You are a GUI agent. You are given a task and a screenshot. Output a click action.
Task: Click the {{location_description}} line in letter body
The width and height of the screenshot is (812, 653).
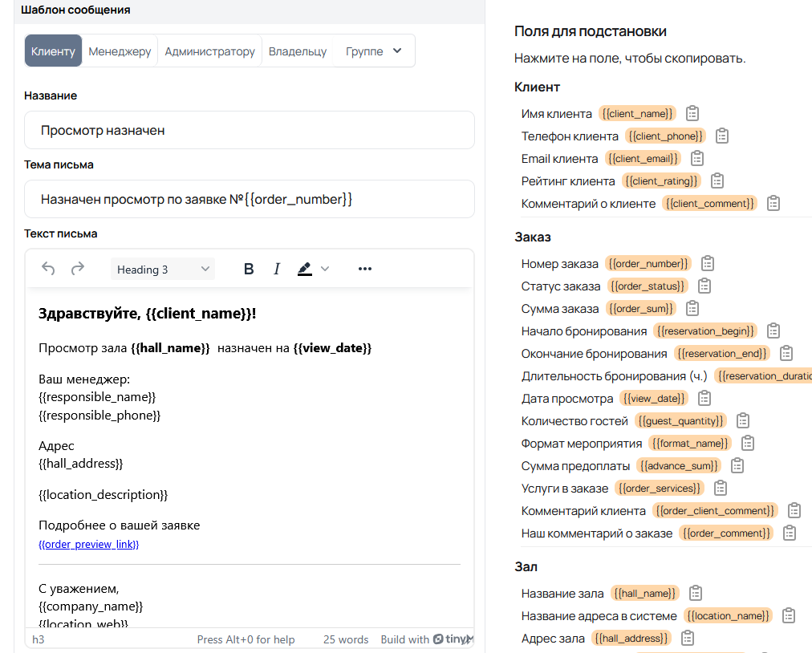point(103,494)
